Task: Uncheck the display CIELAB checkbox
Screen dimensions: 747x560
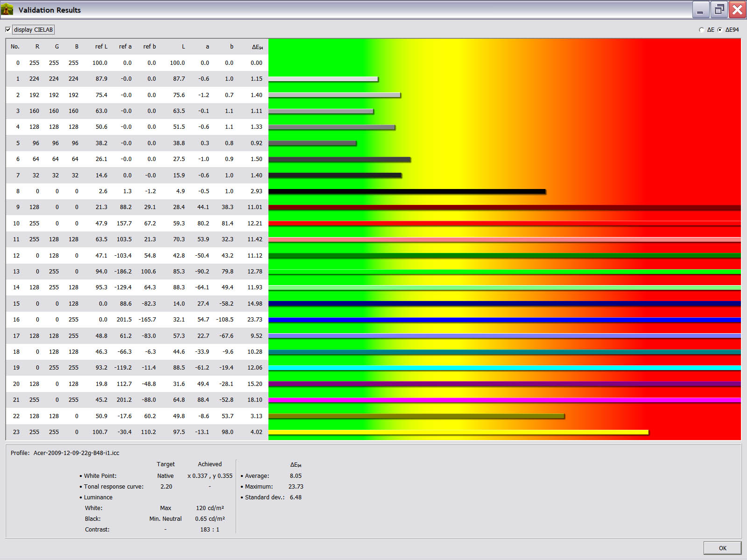Action: point(8,30)
